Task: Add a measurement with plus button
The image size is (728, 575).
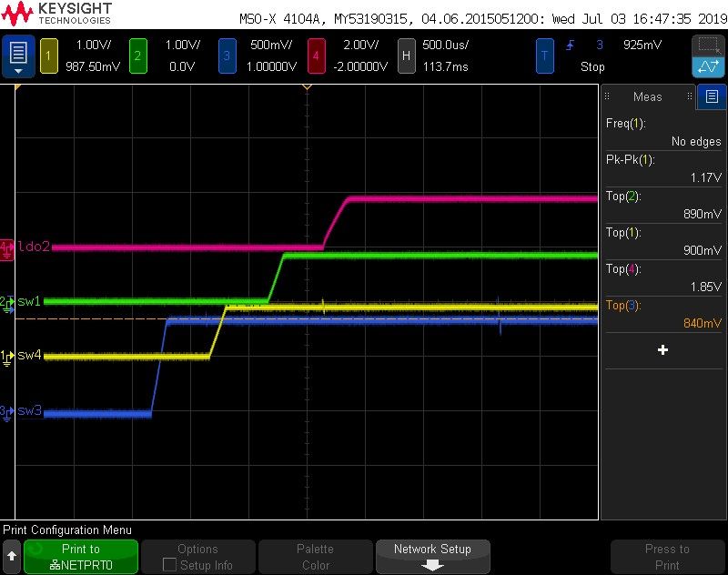Action: 663,350
